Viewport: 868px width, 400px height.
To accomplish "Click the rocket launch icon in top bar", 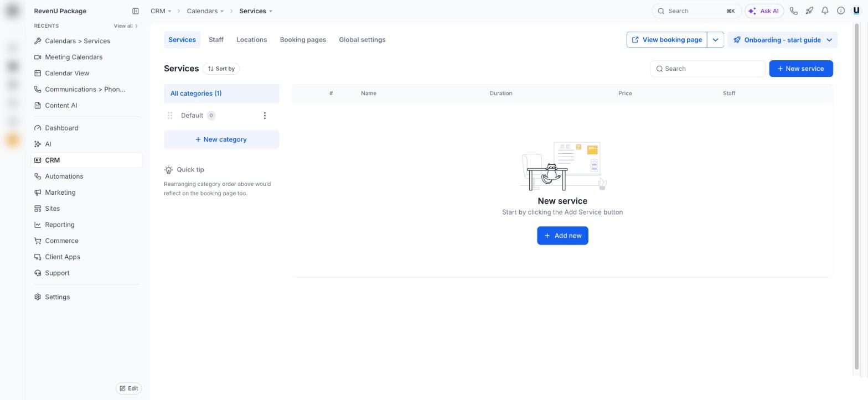I will click(809, 11).
